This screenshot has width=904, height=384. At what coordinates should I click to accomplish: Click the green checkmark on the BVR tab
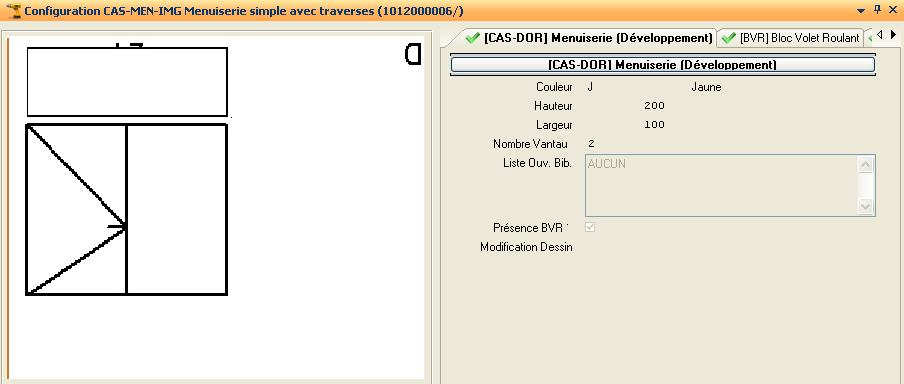click(x=729, y=38)
